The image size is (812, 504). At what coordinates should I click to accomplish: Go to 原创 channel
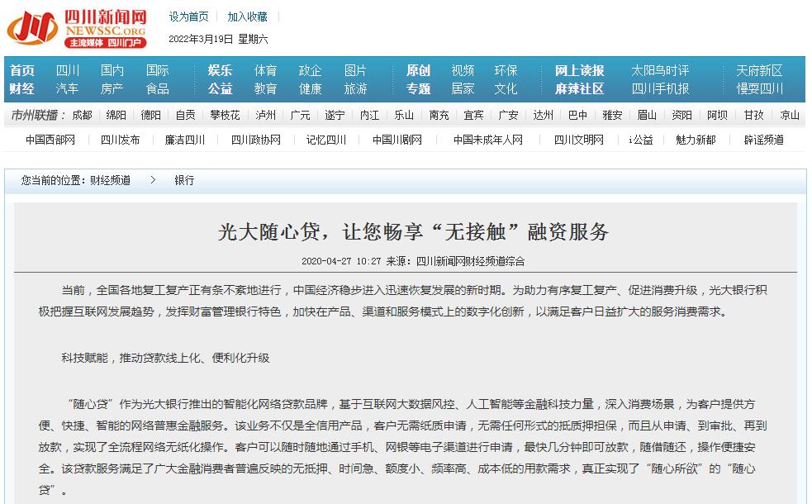419,70
